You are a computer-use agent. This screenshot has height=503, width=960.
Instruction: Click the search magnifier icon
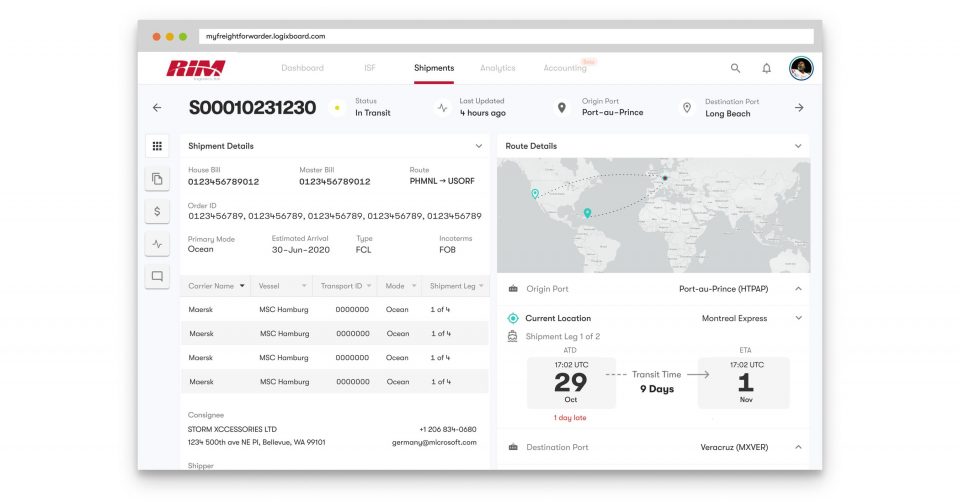(x=736, y=68)
